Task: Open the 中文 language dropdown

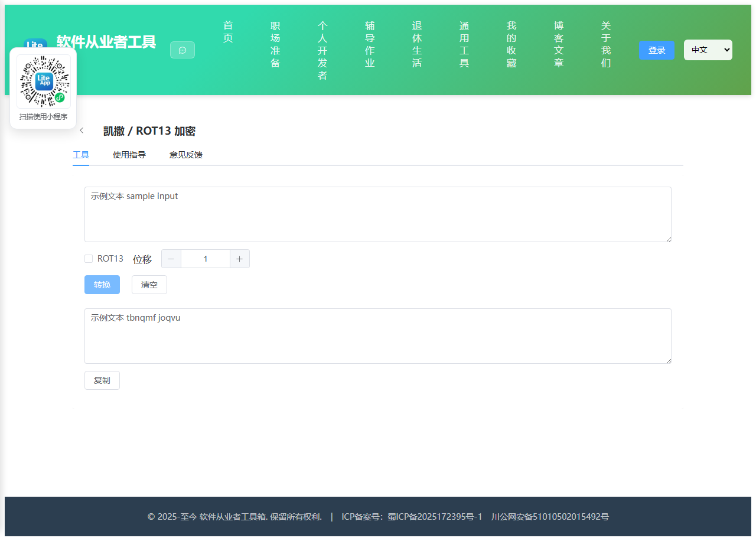Action: 708,50
